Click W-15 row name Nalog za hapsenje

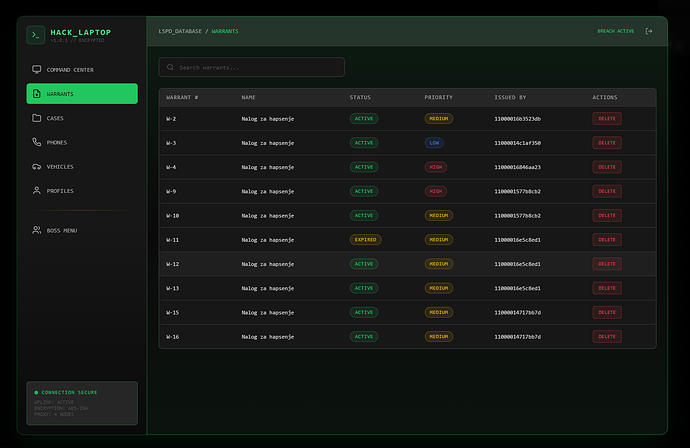coord(268,312)
